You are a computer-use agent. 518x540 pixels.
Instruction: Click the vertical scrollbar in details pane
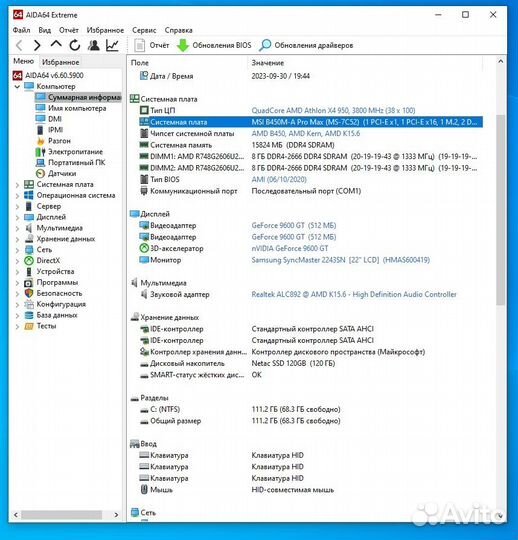point(500,210)
